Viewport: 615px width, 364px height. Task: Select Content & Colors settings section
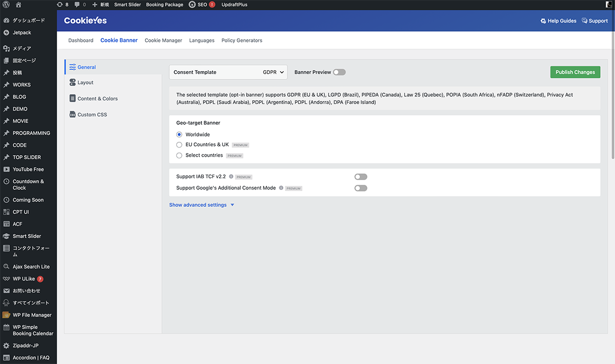pos(97,99)
